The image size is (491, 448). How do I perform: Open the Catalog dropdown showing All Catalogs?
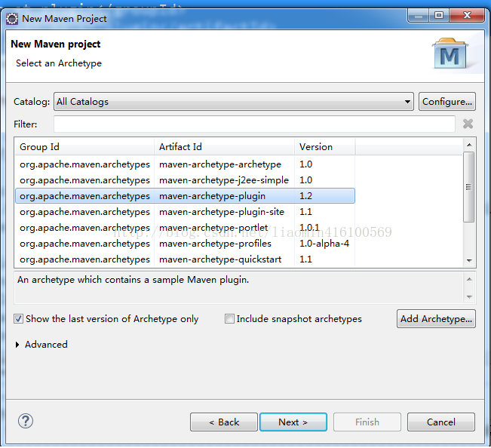[234, 101]
